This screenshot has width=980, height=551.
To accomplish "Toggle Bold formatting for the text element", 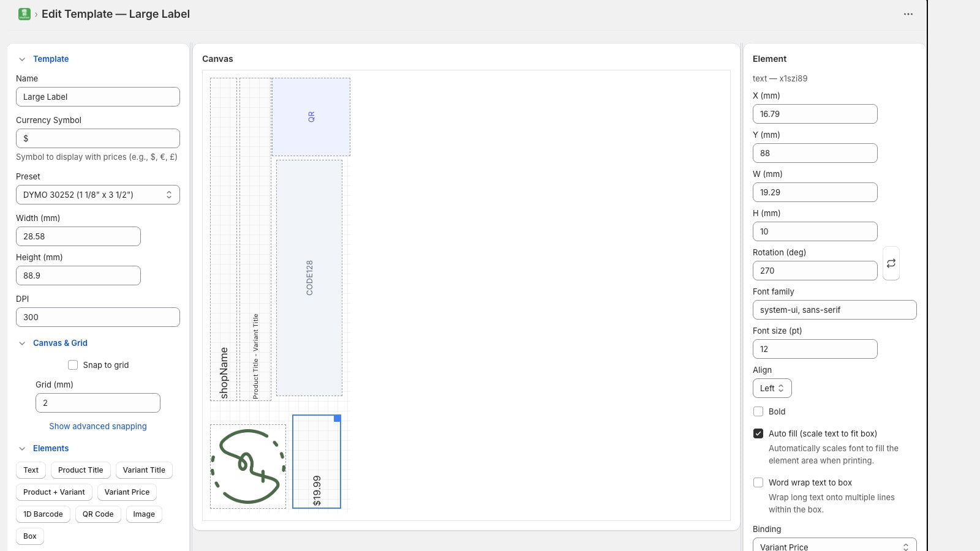I will (x=758, y=411).
